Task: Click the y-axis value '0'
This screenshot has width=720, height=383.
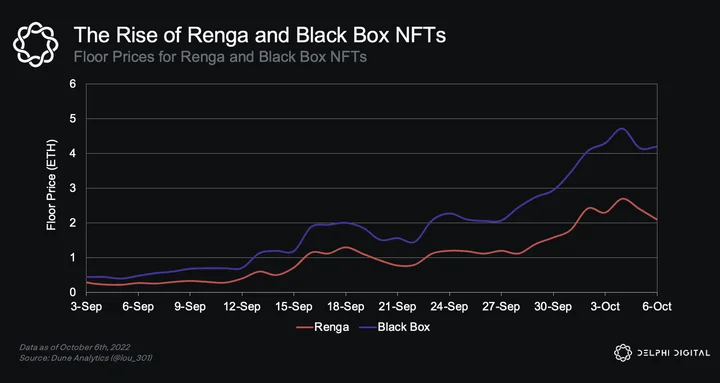Action: click(x=73, y=292)
